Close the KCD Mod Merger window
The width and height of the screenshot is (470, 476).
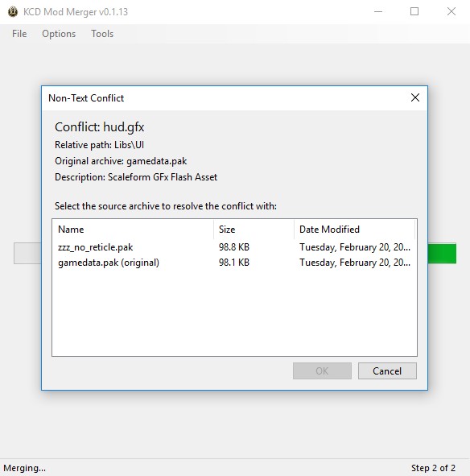click(451, 12)
